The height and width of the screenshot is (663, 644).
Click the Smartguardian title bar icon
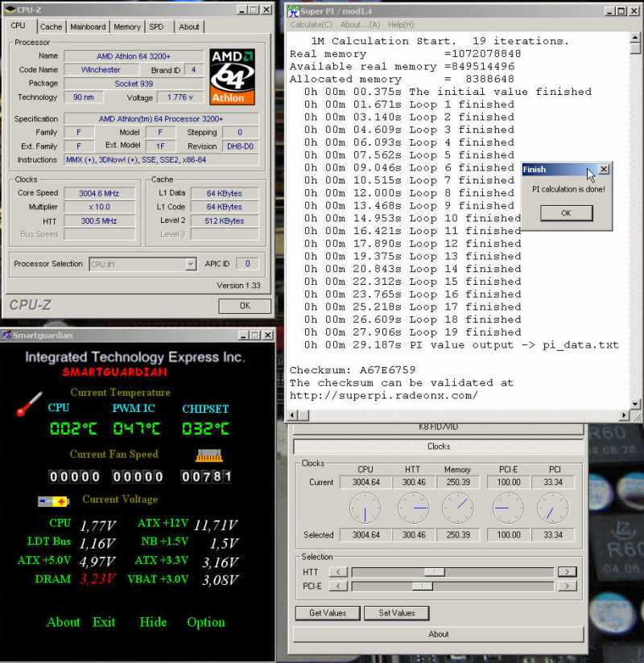[6, 336]
